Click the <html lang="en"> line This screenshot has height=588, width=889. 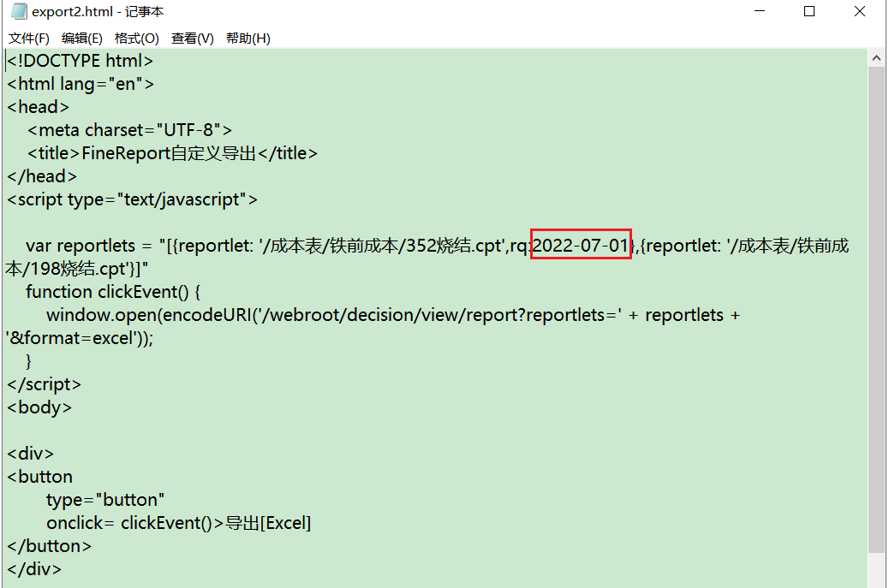(x=81, y=84)
